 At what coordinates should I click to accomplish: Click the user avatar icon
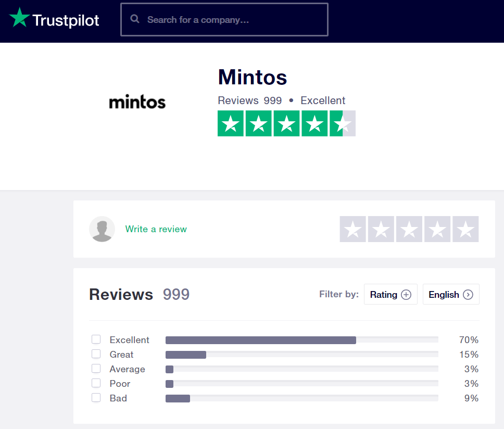click(x=102, y=229)
